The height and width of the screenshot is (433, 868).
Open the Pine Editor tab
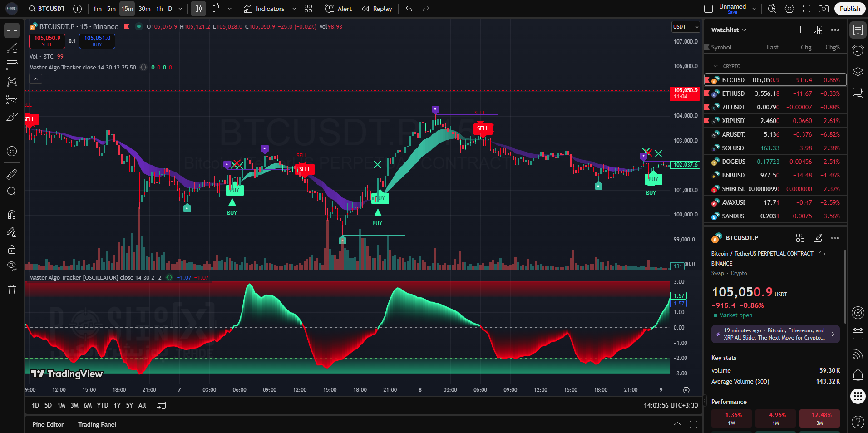coord(48,424)
